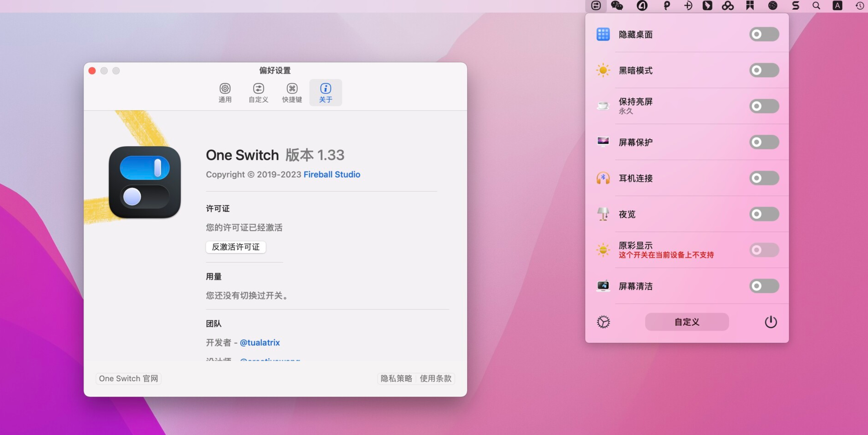Click the bookmark-shaped menu bar icon

pos(750,5)
